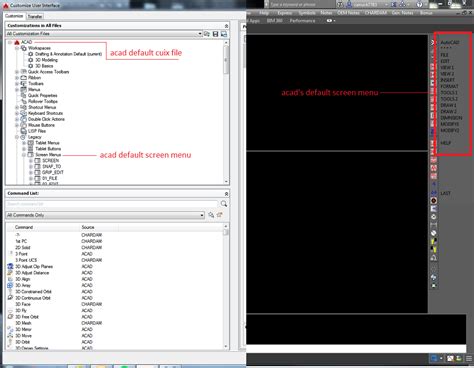474x368 pixels.
Task: Collapse the ACAD root tree node
Action: [x=10, y=42]
